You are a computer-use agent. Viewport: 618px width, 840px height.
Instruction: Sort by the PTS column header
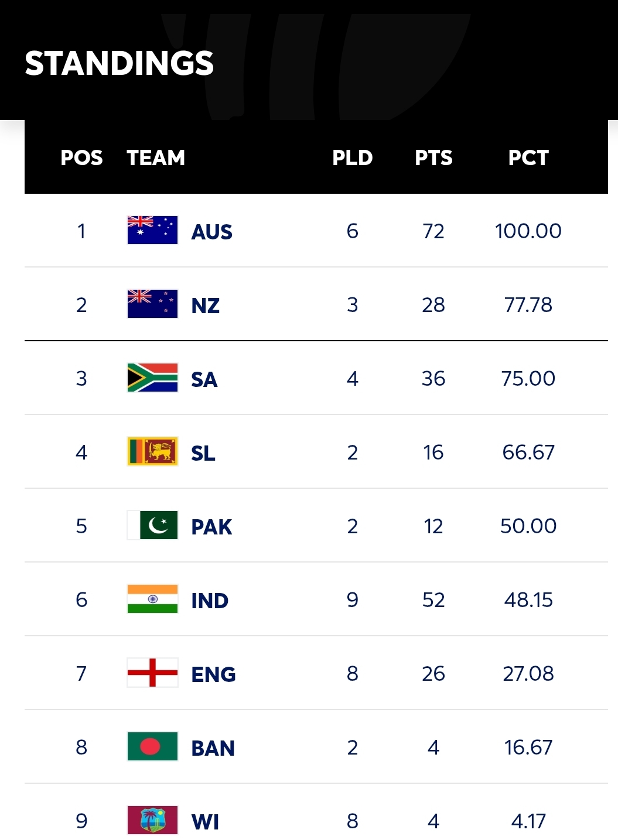433,157
